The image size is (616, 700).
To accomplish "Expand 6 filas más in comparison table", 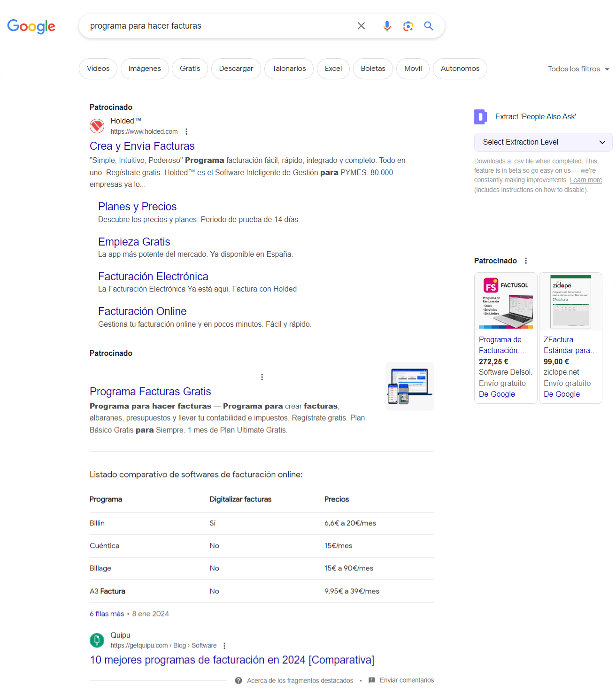I will point(107,614).
